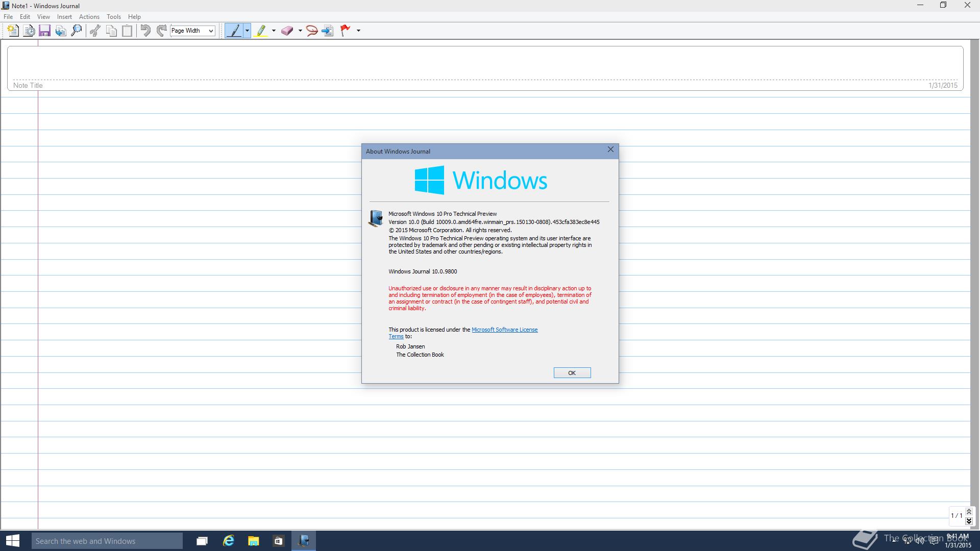Go to next page with double down arrow
Viewport: 980px width, 551px height.
969,521
